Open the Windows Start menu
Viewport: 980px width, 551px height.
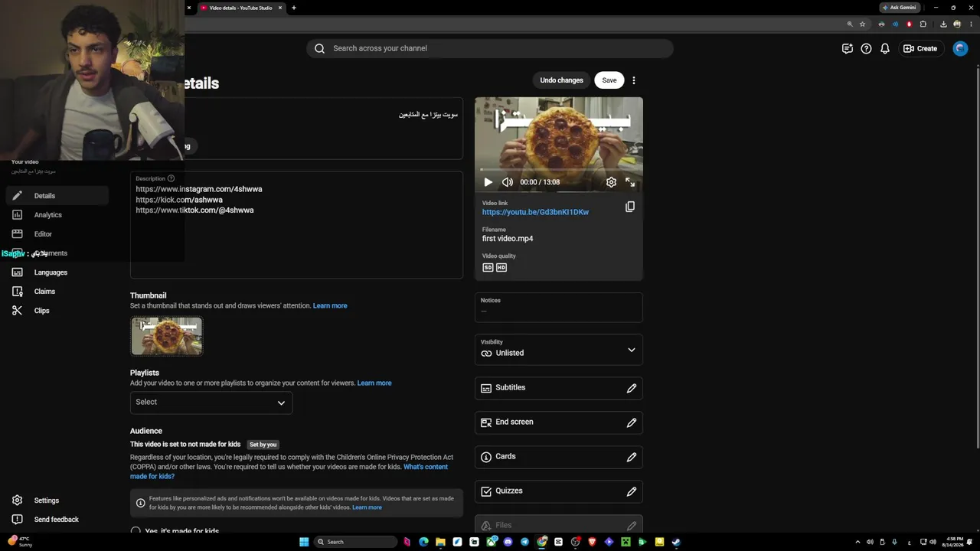click(x=304, y=542)
